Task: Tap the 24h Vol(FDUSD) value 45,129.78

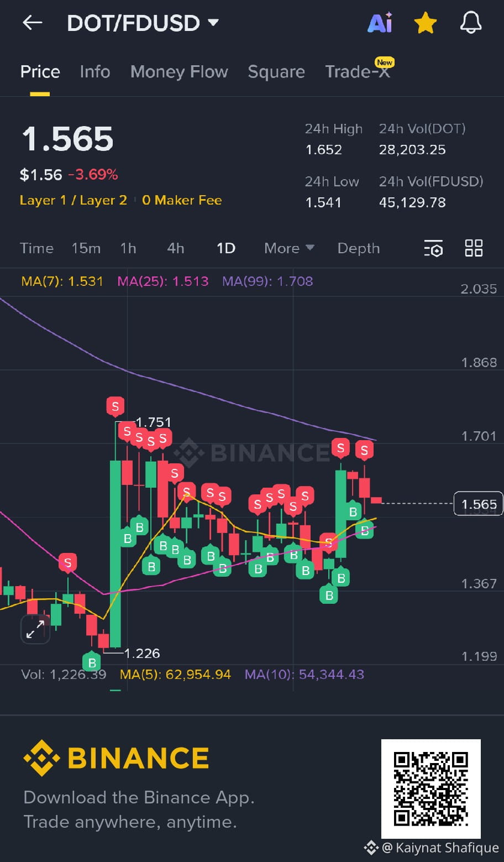Action: point(412,202)
